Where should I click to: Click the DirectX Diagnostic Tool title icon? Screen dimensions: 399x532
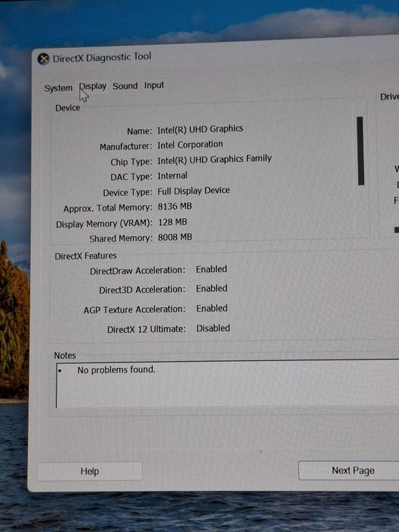click(43, 59)
